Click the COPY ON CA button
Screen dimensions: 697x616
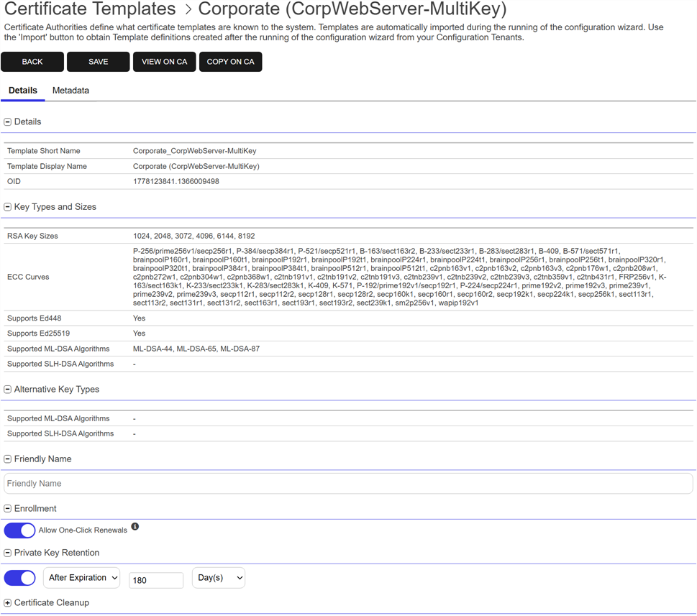[x=230, y=62]
